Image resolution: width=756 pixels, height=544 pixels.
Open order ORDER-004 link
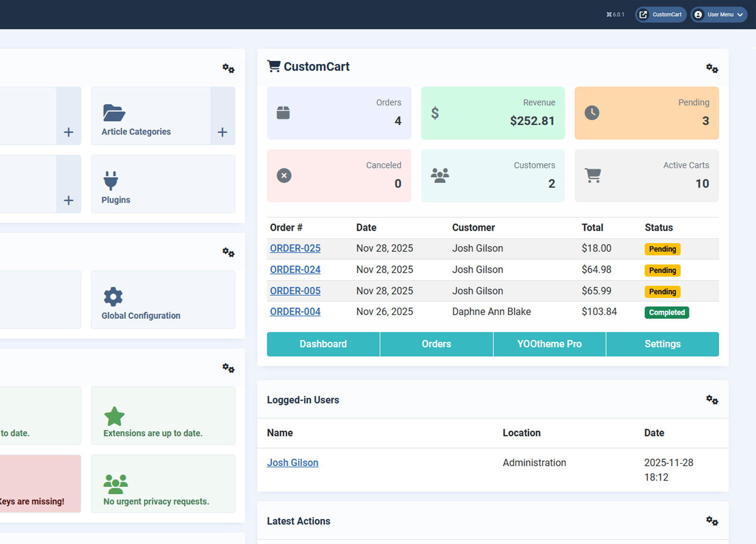[295, 312]
